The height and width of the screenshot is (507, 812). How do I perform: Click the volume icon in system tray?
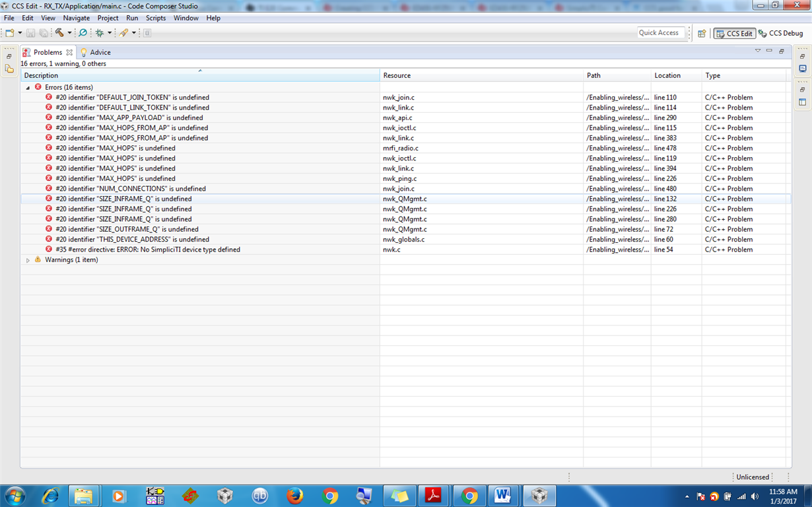click(755, 496)
